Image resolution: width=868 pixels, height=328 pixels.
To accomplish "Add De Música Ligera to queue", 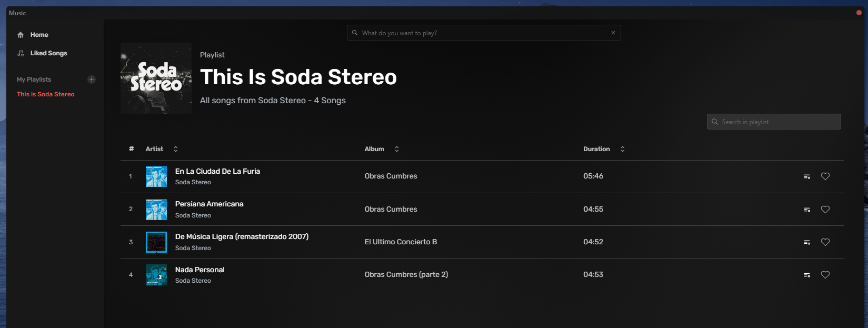I will pos(806,242).
